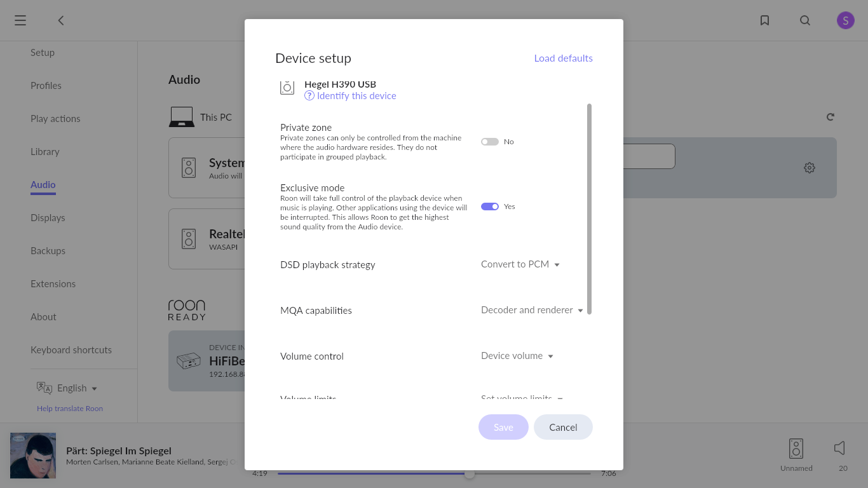Click the HiFiBerry device icon
This screenshot has width=868, height=488.
(189, 361)
